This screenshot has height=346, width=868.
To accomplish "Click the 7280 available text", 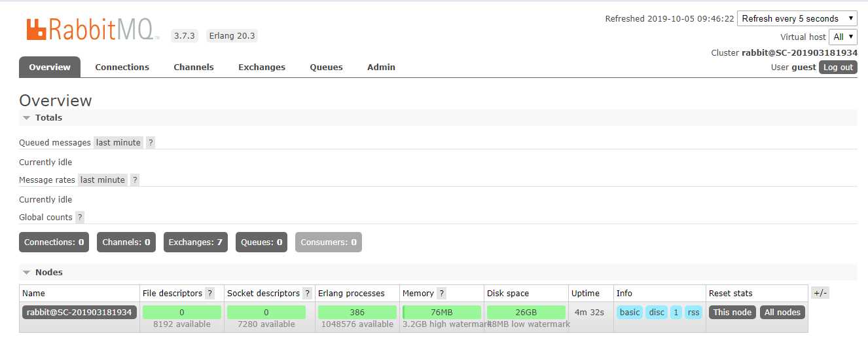I will click(x=266, y=324).
